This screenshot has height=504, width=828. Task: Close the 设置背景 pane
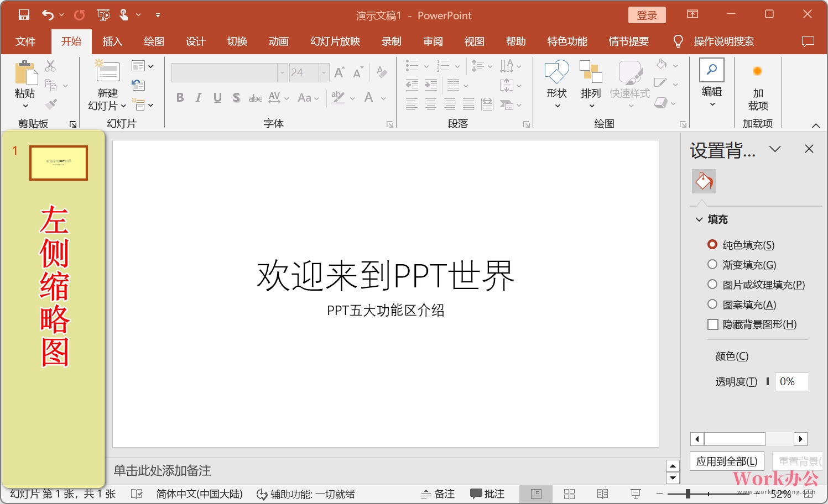[x=809, y=149]
